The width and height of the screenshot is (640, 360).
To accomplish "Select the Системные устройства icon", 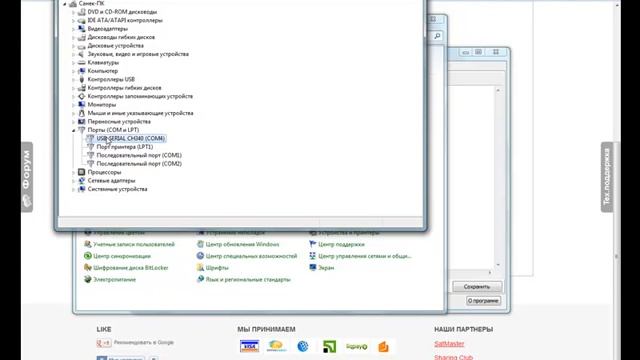I will click(x=82, y=189).
